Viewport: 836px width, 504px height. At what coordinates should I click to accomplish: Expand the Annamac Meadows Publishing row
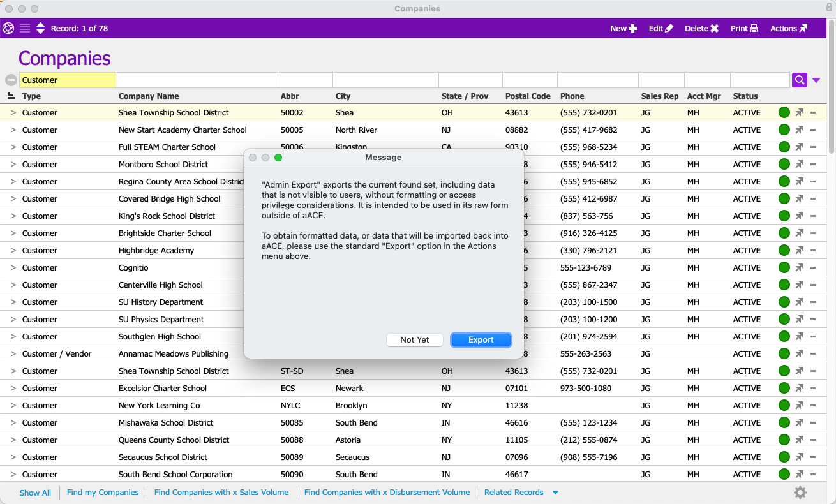(x=13, y=353)
